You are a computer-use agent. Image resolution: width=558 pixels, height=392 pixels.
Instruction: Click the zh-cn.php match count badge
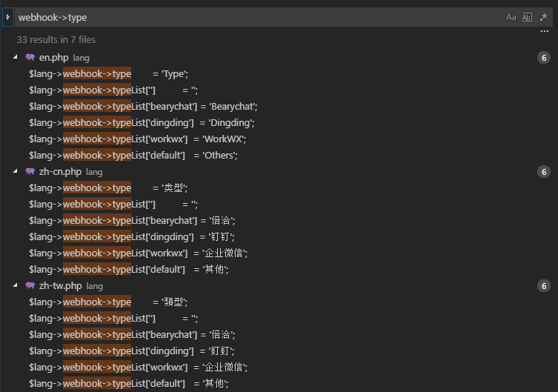click(x=544, y=172)
